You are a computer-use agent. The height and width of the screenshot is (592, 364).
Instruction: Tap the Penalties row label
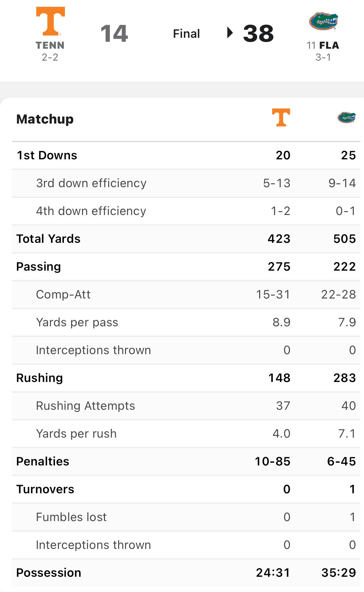coord(43,461)
